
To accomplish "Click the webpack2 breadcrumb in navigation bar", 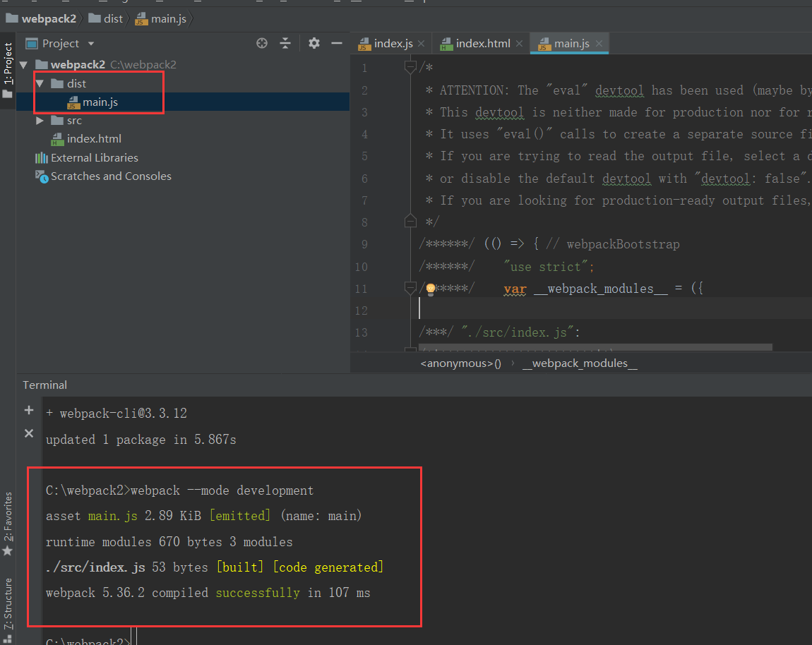I will [x=42, y=18].
